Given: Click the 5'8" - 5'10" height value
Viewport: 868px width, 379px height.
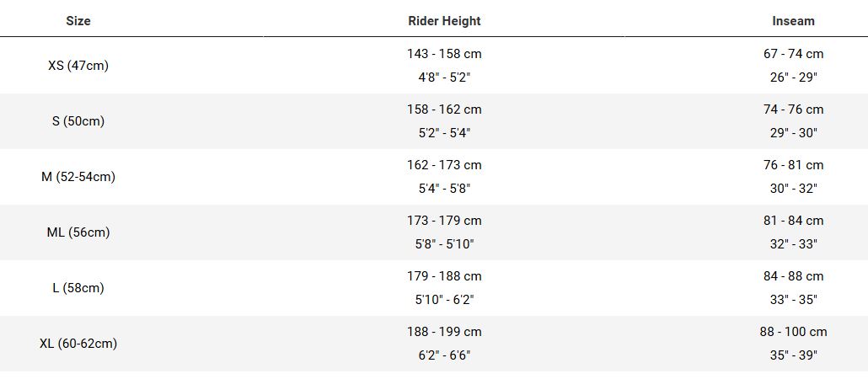Looking at the screenshot, I should coord(444,244).
